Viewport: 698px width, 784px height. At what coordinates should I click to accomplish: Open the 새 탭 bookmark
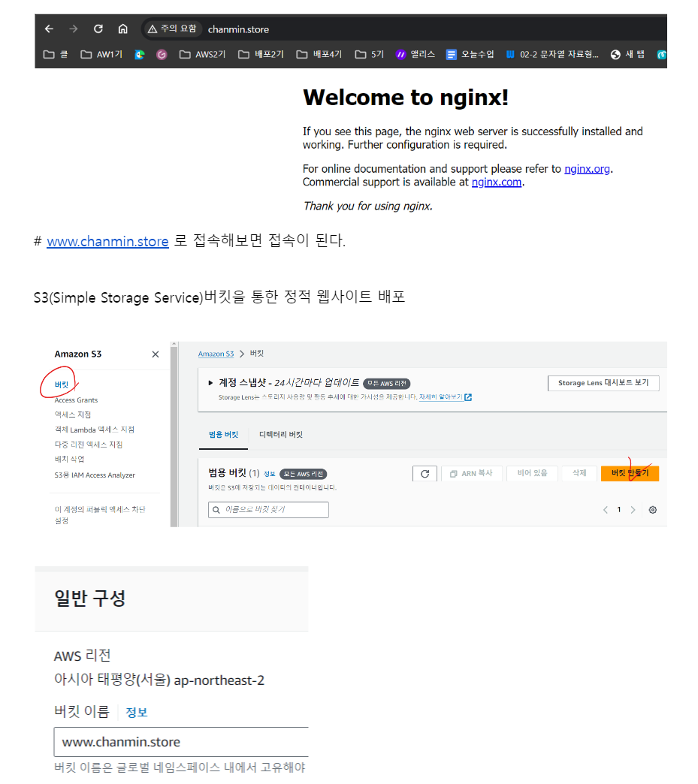(627, 54)
